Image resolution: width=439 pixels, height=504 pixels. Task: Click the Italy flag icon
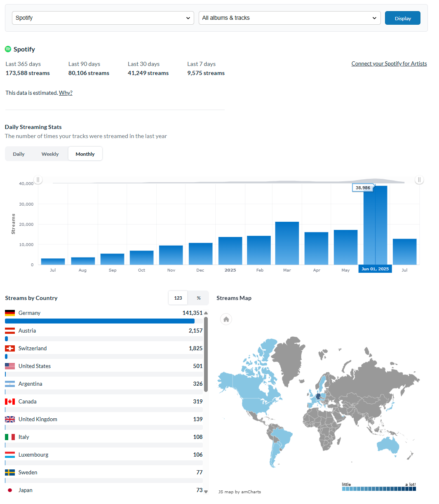click(x=10, y=437)
